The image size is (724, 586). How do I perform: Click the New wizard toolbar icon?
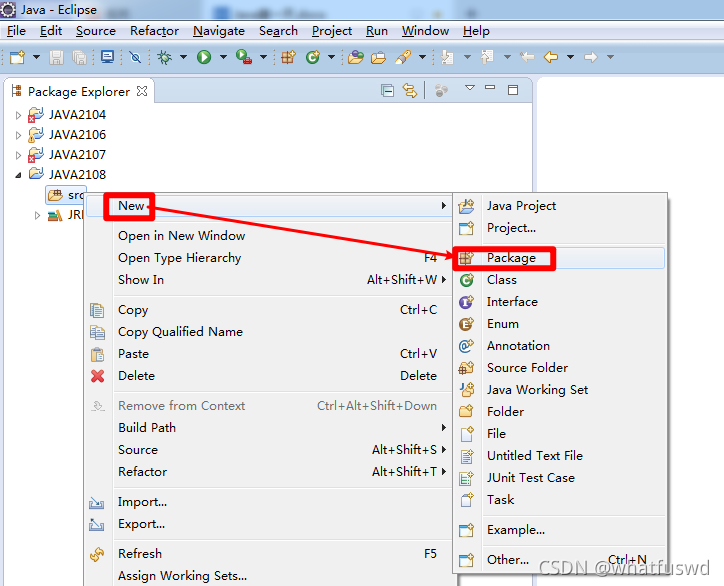[x=18, y=57]
